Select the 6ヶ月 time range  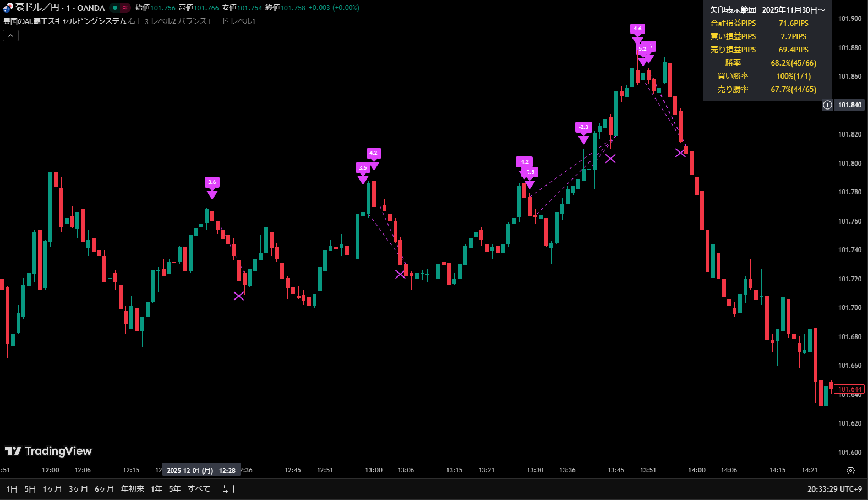click(104, 489)
